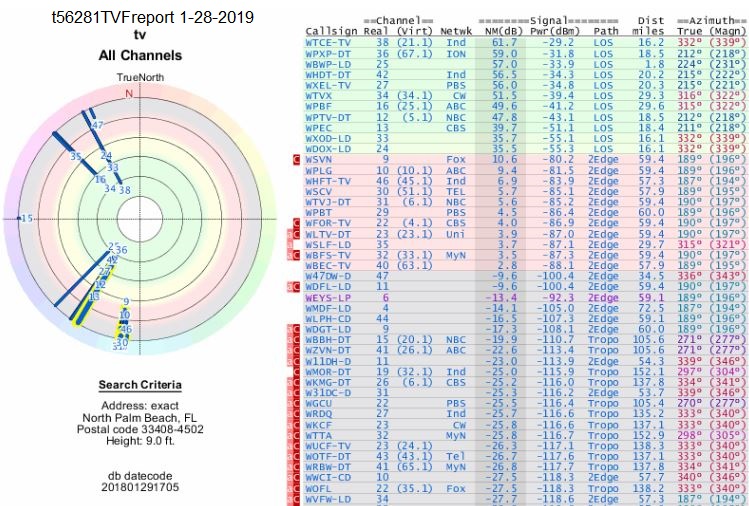Click the Azimuth column header
Screen dimensions: 749x506
pyautogui.click(x=709, y=21)
